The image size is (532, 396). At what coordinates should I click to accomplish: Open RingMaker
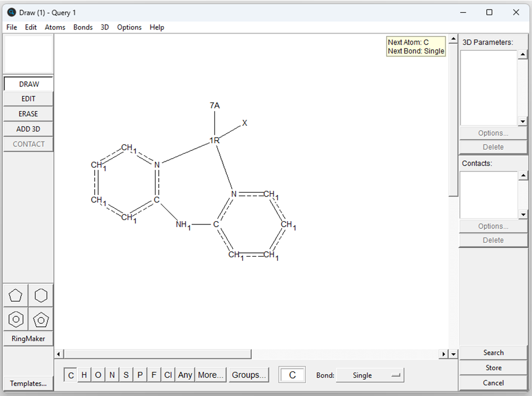[x=28, y=339]
